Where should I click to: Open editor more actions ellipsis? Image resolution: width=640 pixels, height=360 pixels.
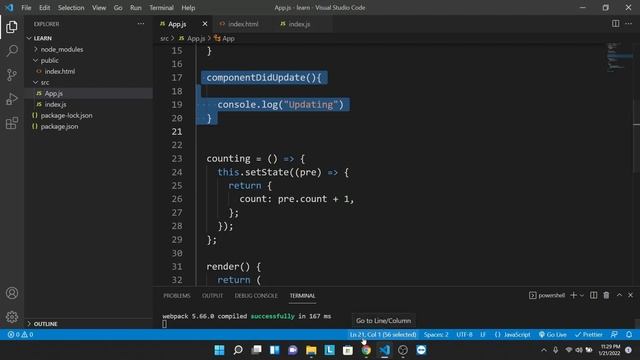click(629, 24)
